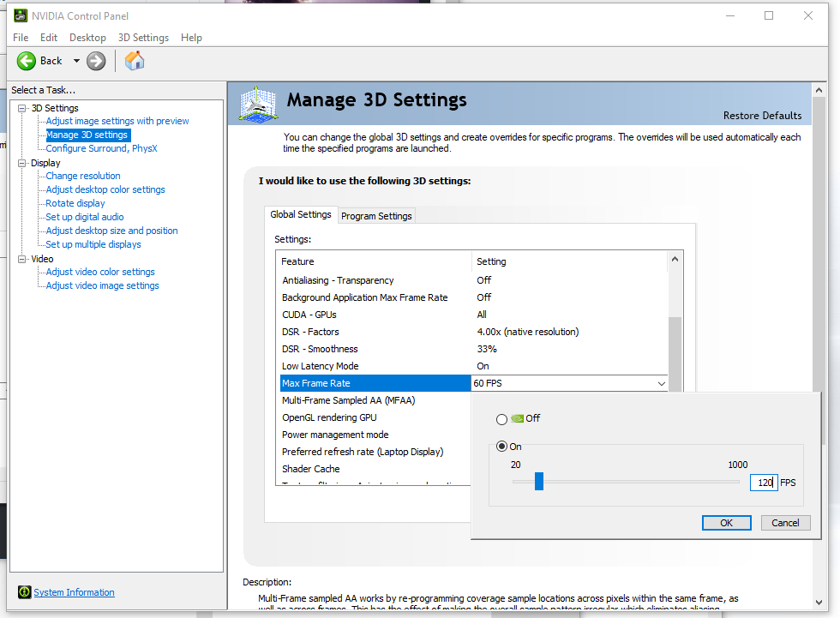Click the frame rate slider handle
Viewport: 840px width, 618px height.
point(539,482)
